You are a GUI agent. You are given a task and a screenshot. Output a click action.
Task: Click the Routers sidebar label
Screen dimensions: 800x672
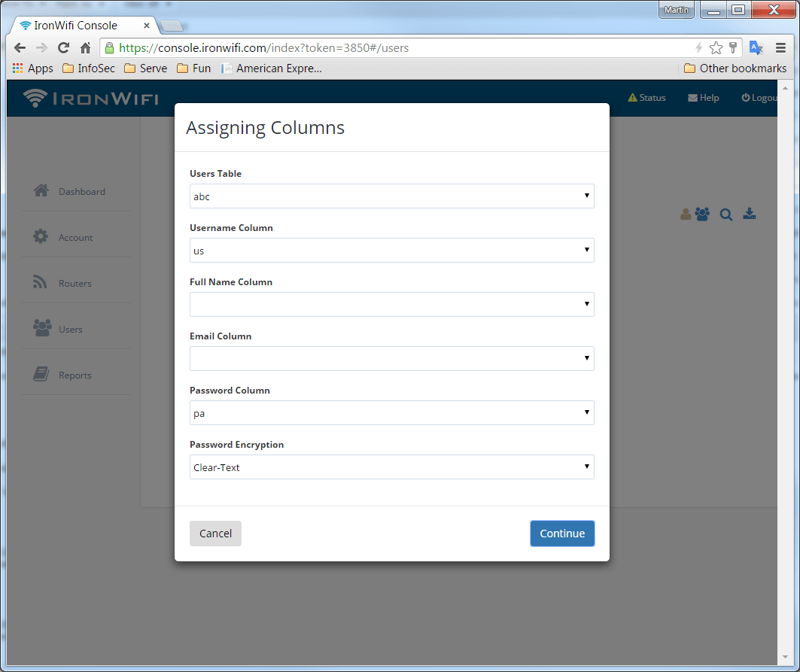pyautogui.click(x=75, y=283)
